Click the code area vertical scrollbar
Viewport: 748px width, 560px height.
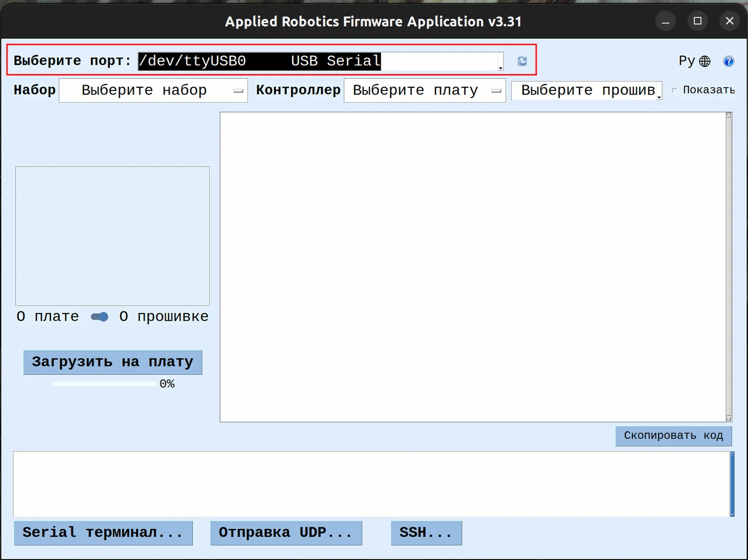[x=729, y=267]
